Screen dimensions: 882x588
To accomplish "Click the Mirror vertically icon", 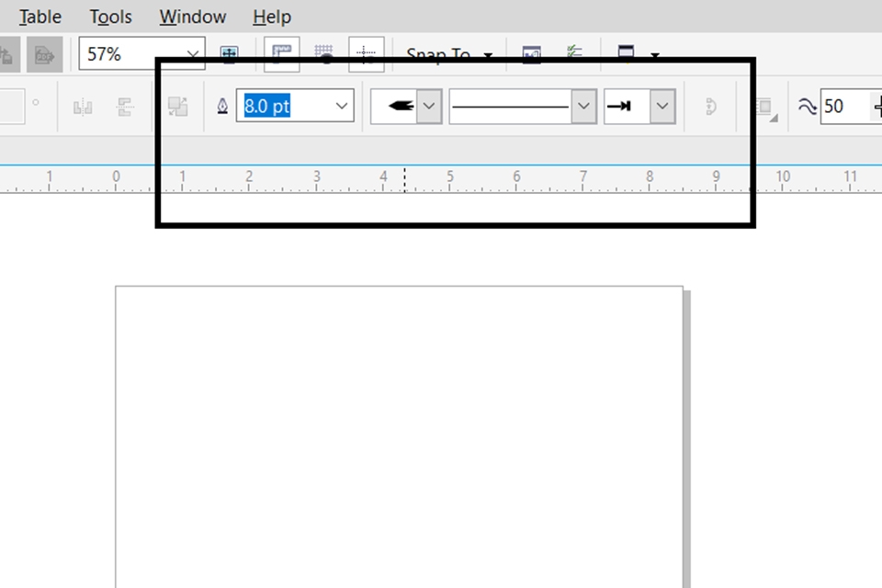I will 124,107.
